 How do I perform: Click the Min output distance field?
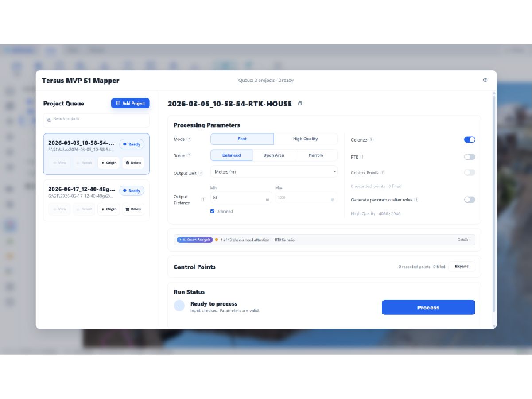click(x=241, y=198)
